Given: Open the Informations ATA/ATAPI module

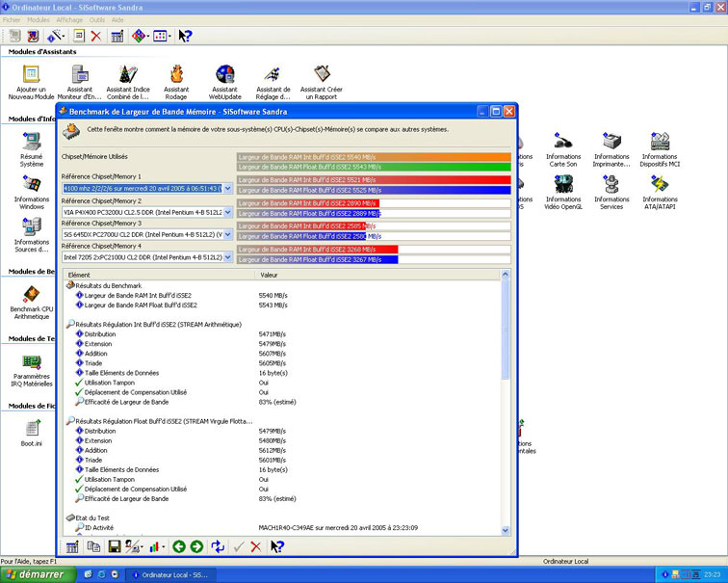Looking at the screenshot, I should point(660,193).
